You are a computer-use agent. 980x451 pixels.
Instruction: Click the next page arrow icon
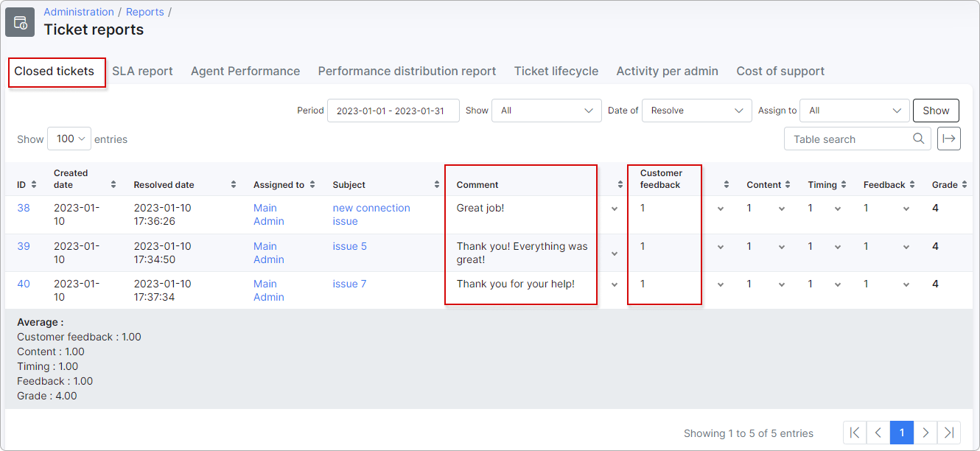click(x=925, y=433)
